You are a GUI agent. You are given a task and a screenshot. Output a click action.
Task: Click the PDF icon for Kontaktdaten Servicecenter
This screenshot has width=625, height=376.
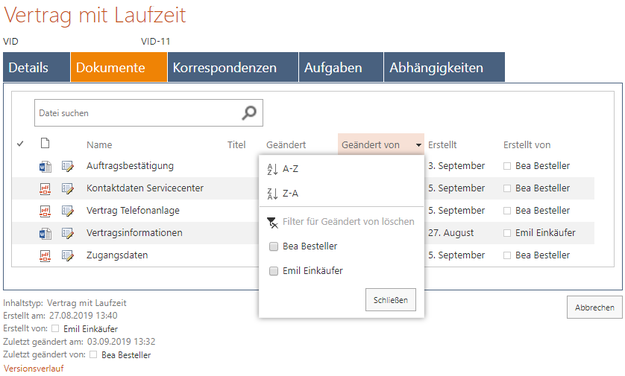[45, 189]
